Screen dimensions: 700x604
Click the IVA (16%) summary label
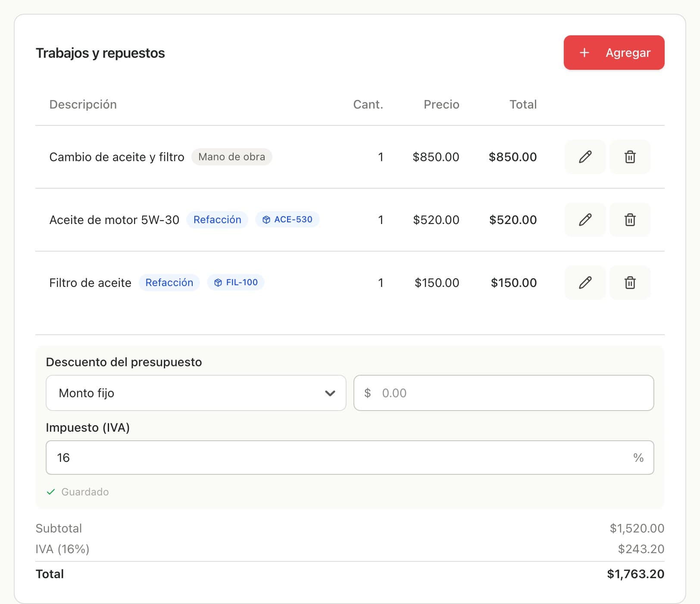[62, 549]
